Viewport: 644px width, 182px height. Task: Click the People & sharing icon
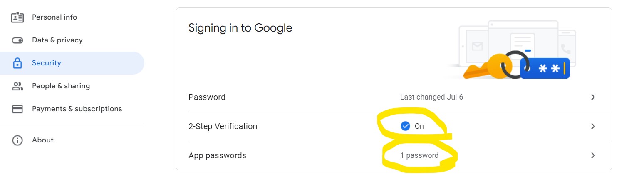pyautogui.click(x=17, y=86)
